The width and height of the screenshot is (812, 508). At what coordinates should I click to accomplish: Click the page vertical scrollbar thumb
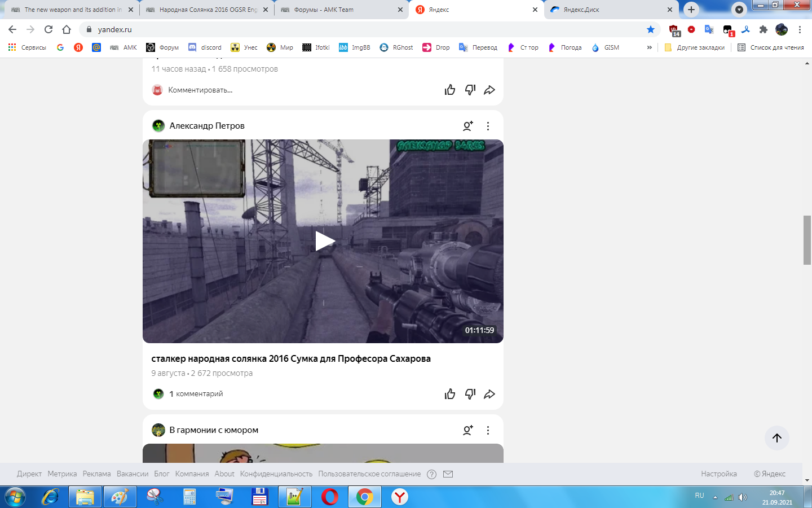(x=807, y=240)
